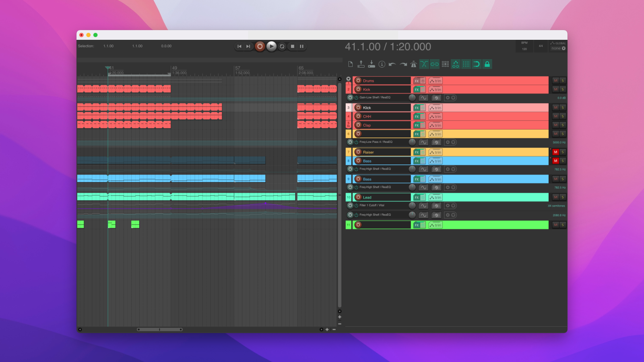
Task: Solo the CHH track
Action: click(x=563, y=116)
